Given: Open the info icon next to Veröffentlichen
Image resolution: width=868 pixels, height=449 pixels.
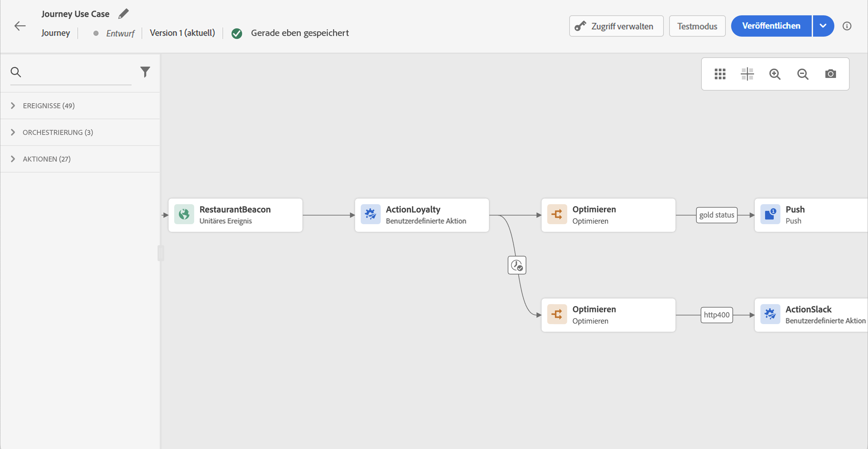Looking at the screenshot, I should pyautogui.click(x=847, y=26).
